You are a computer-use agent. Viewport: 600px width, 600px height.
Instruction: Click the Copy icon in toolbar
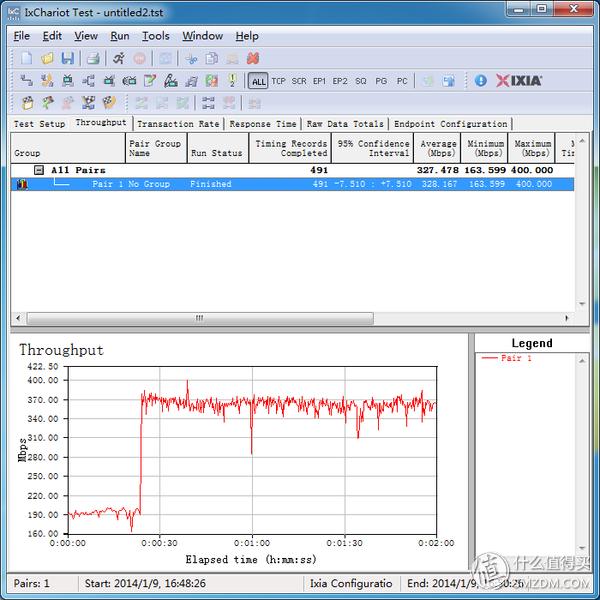pyautogui.click(x=210, y=59)
